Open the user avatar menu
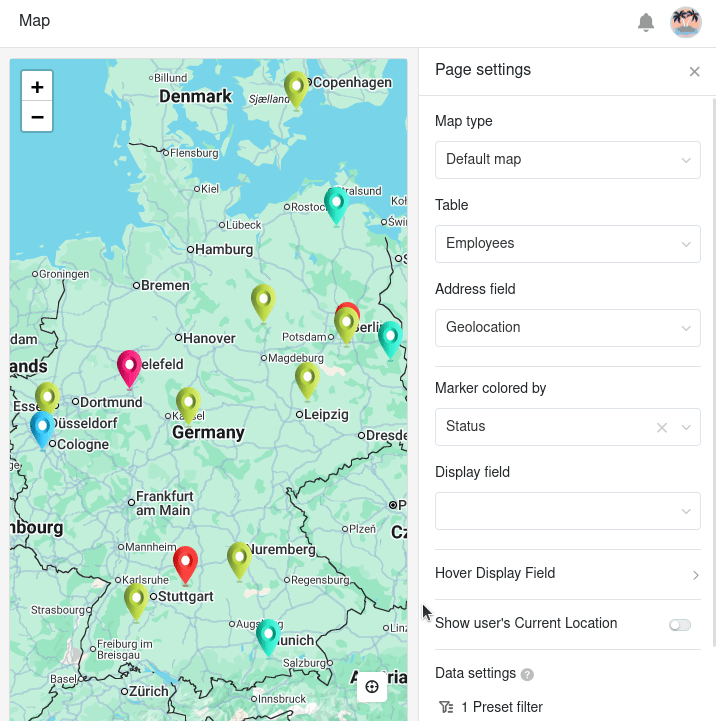The image size is (716, 721). click(x=686, y=22)
